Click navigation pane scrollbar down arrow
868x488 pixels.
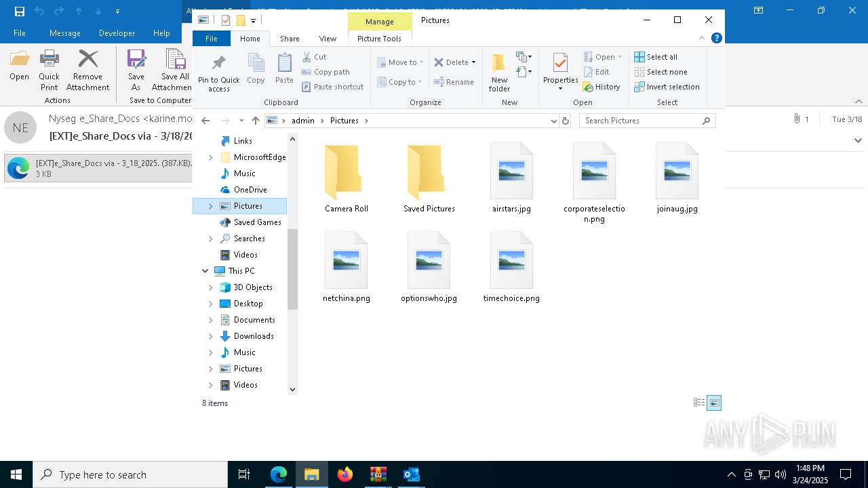click(293, 389)
